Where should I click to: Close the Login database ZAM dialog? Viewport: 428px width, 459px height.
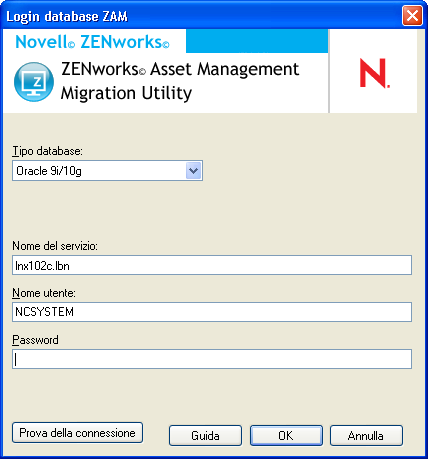[412, 16]
